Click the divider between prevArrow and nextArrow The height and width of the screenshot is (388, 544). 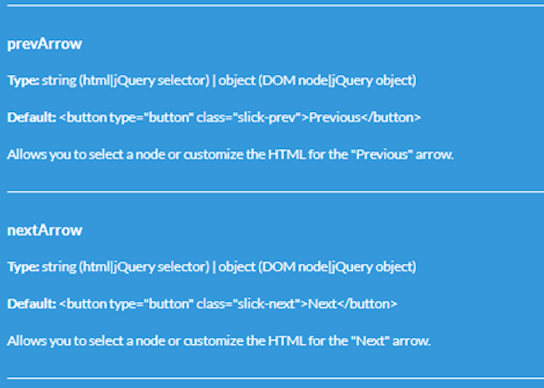275,192
